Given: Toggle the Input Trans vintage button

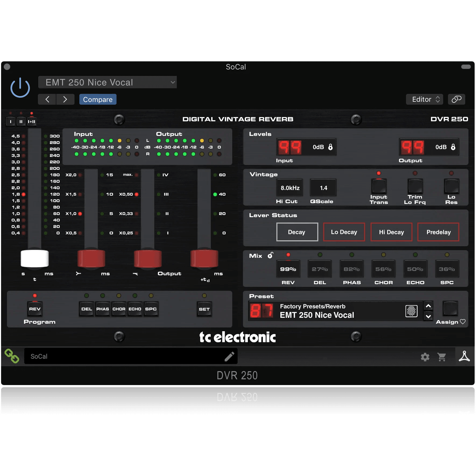Looking at the screenshot, I should point(379,188).
